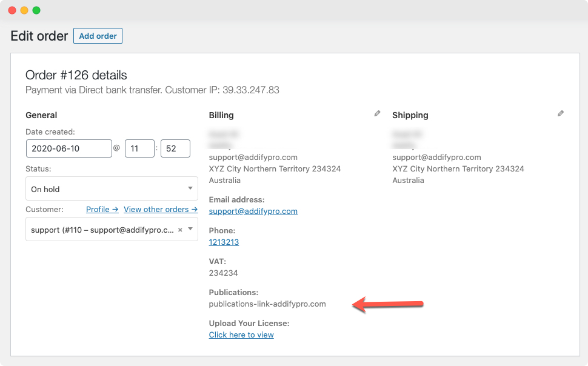The width and height of the screenshot is (588, 366).
Task: Close the window with red button
Action: click(12, 10)
